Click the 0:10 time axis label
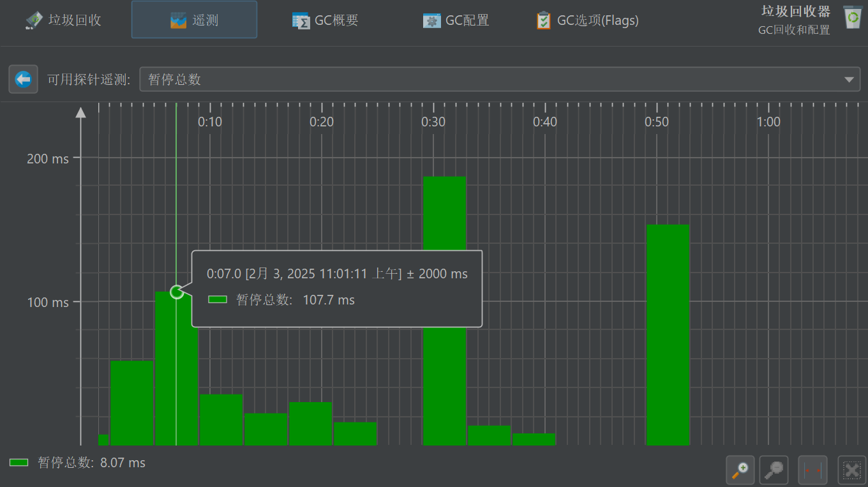This screenshot has width=868, height=487. 210,122
